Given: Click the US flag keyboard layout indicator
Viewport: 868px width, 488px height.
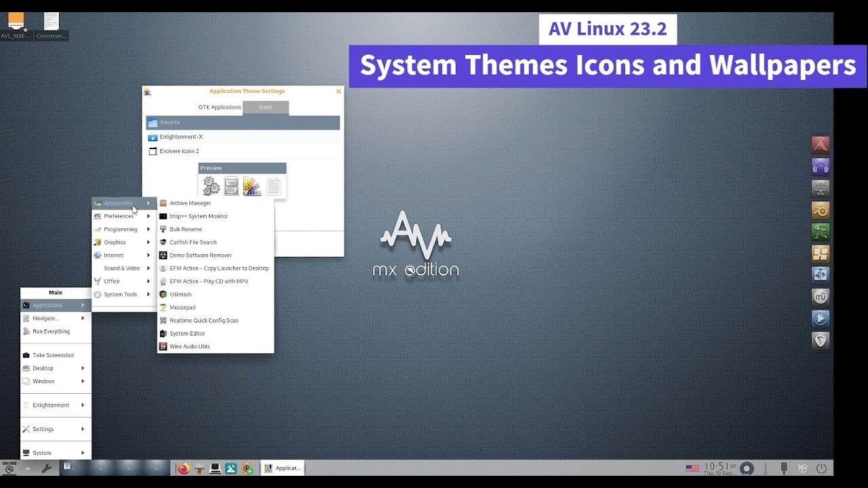Looking at the screenshot, I should click(x=692, y=468).
